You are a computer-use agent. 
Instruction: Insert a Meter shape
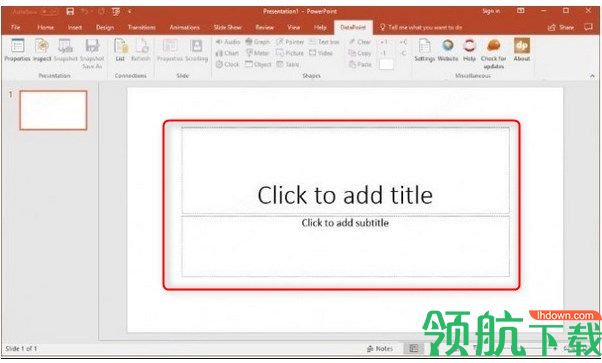(257, 53)
